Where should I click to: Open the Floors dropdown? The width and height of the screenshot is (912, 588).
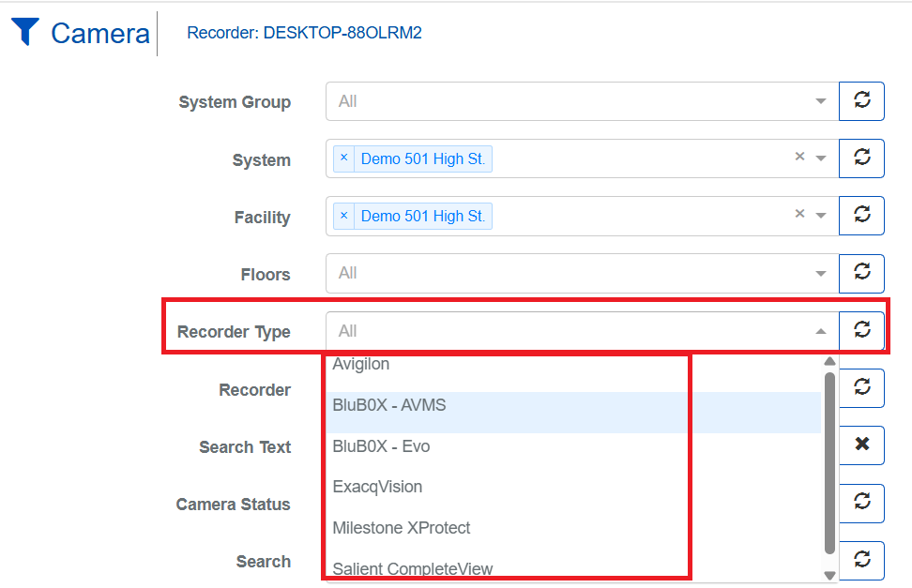point(582,273)
